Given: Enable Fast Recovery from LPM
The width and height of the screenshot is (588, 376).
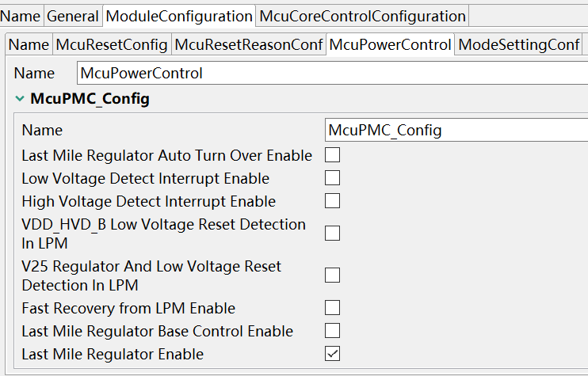Looking at the screenshot, I should point(333,308).
